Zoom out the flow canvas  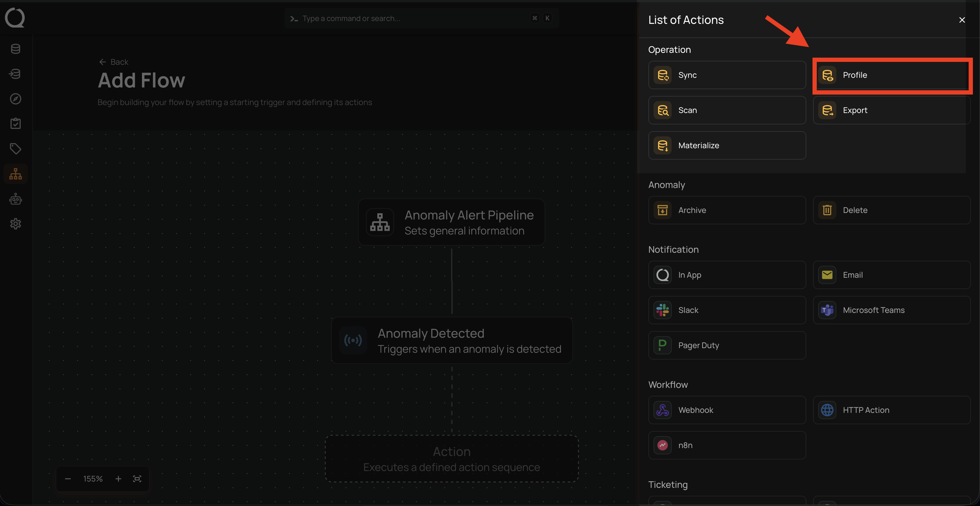point(68,479)
